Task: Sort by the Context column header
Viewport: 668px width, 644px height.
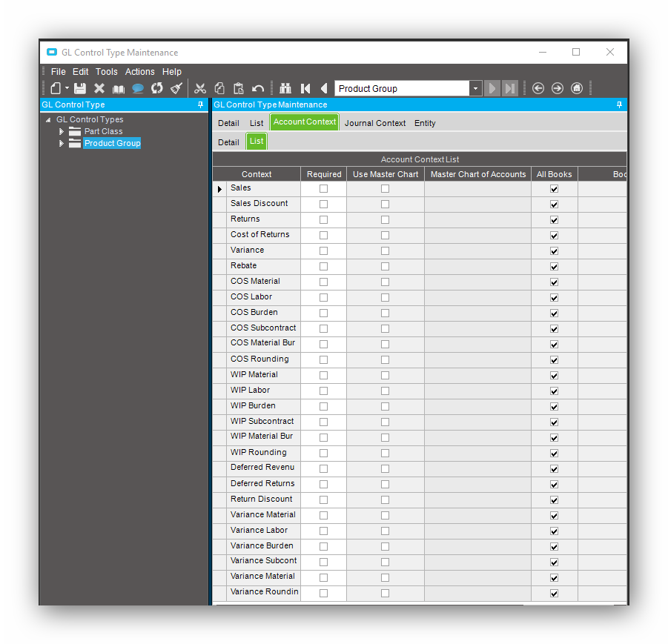Action: click(257, 174)
